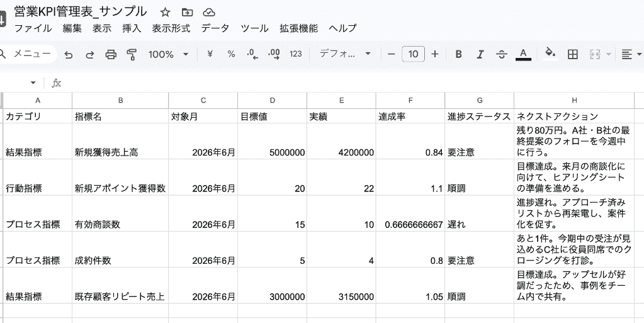Decrease font size with minus button

coord(392,54)
